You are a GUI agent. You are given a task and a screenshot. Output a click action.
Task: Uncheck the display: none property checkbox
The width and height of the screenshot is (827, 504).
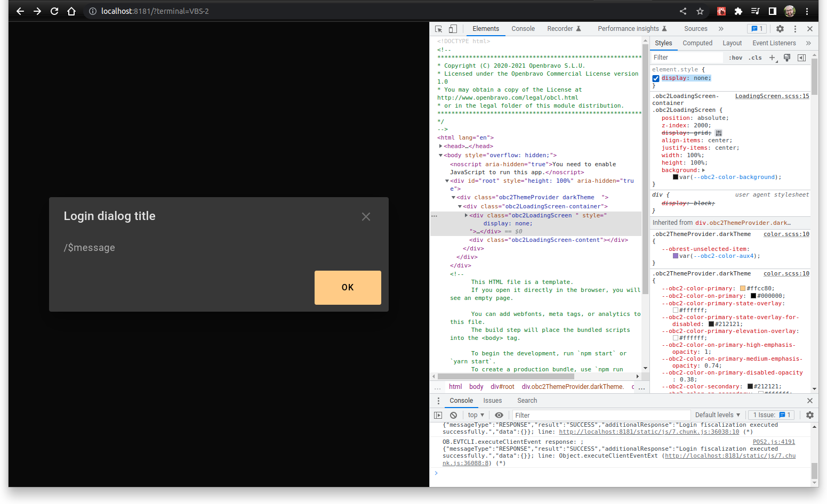(x=656, y=78)
